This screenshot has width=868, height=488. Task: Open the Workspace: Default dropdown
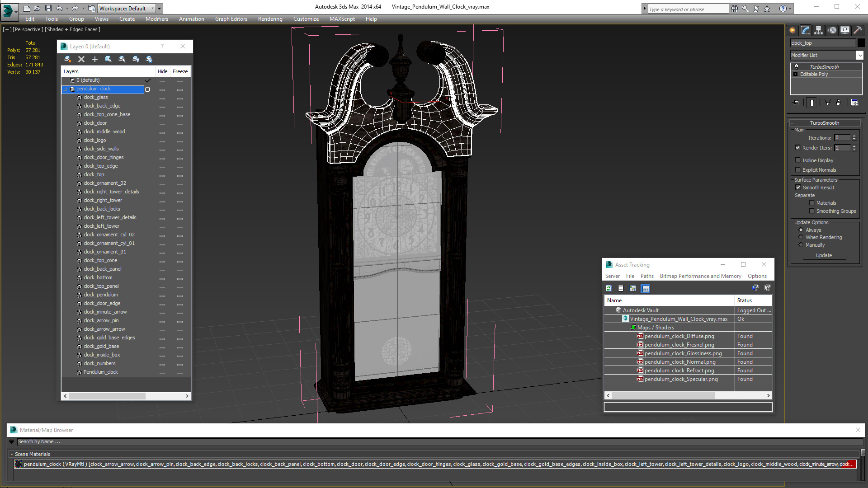click(127, 8)
